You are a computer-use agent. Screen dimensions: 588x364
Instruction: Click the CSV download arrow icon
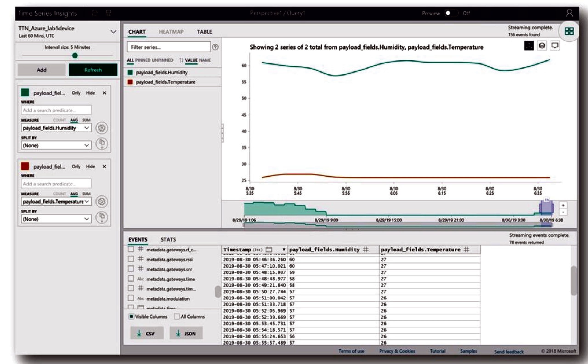(139, 333)
